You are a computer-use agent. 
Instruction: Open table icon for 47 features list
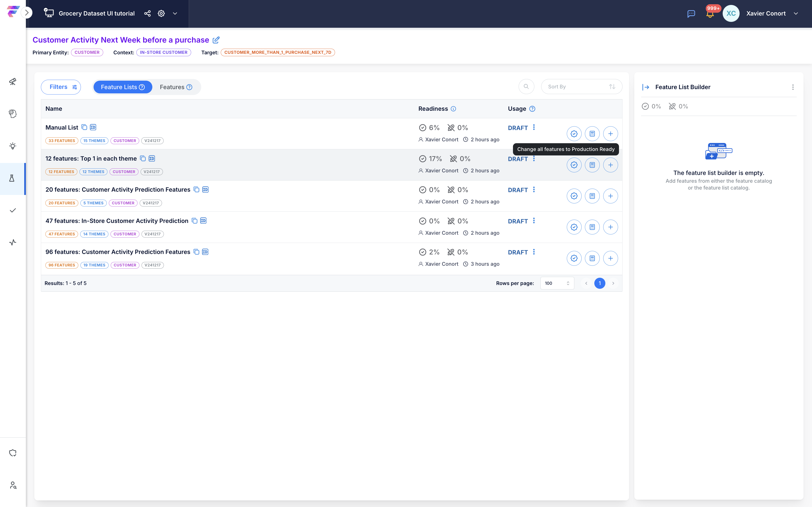coord(592,227)
